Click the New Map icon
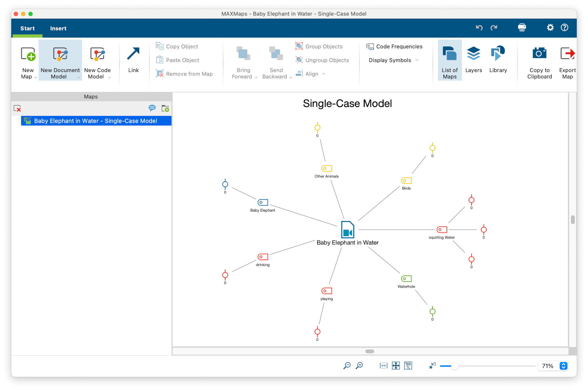This screenshot has width=588, height=390. click(28, 54)
